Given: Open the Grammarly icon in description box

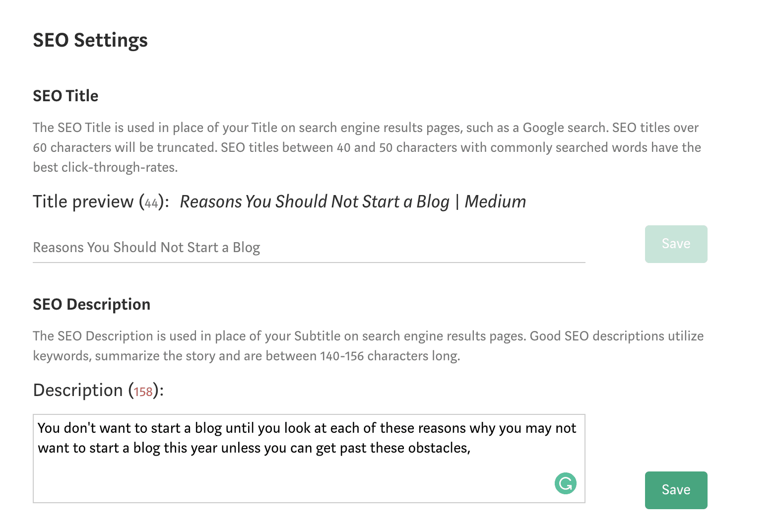Looking at the screenshot, I should click(x=565, y=483).
